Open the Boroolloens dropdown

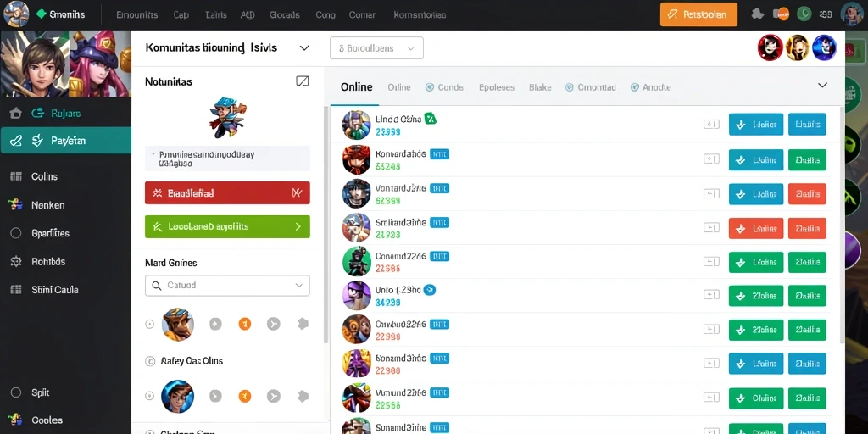point(376,48)
